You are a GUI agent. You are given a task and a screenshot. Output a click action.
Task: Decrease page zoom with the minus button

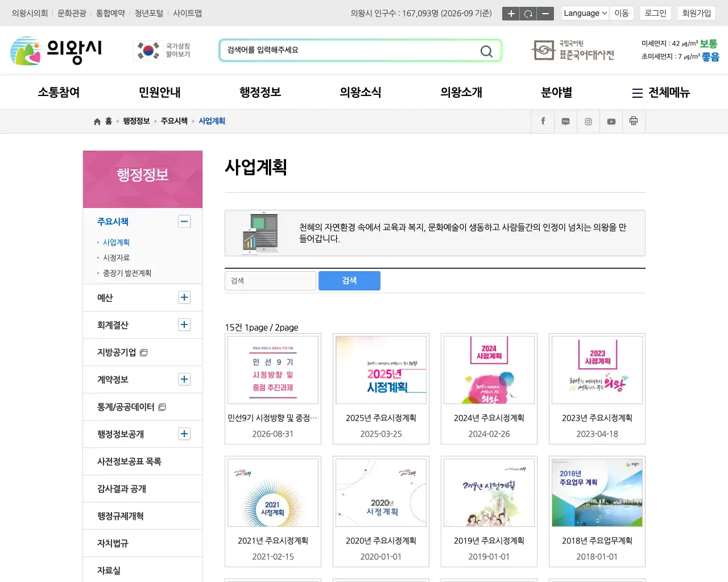[545, 14]
